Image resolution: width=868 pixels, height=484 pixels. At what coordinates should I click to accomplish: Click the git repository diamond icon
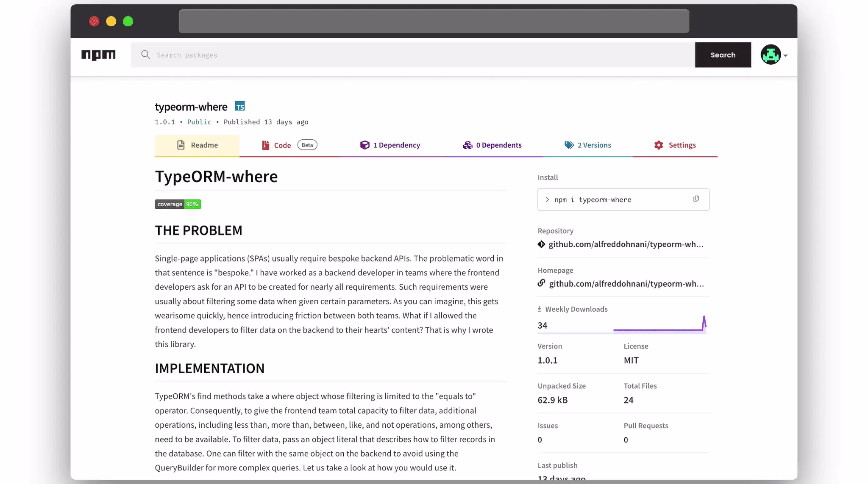pos(541,244)
